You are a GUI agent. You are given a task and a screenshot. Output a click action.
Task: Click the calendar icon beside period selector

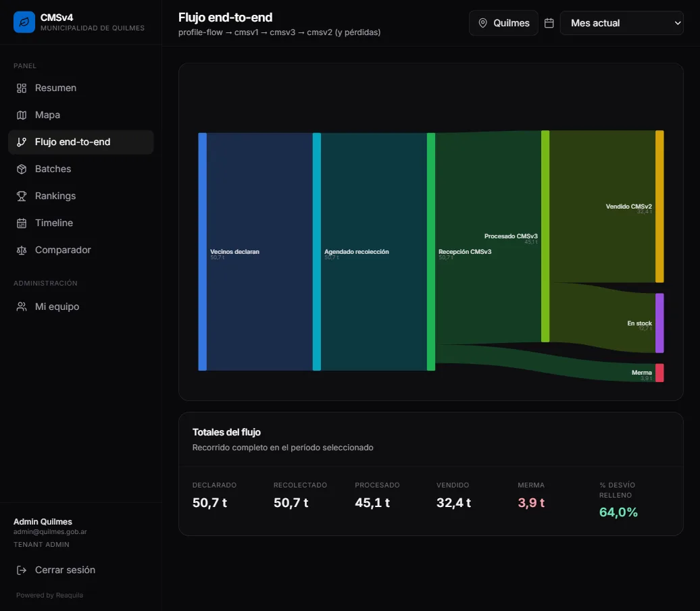(x=549, y=23)
